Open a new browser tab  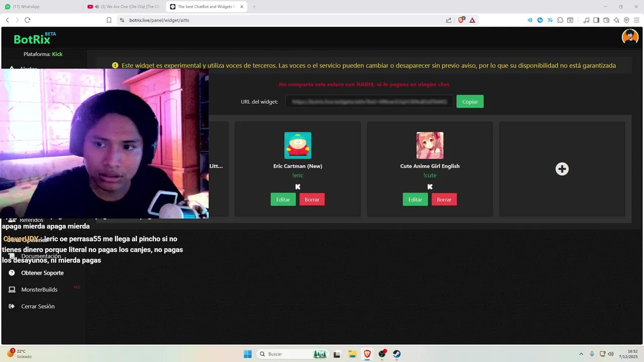click(254, 7)
